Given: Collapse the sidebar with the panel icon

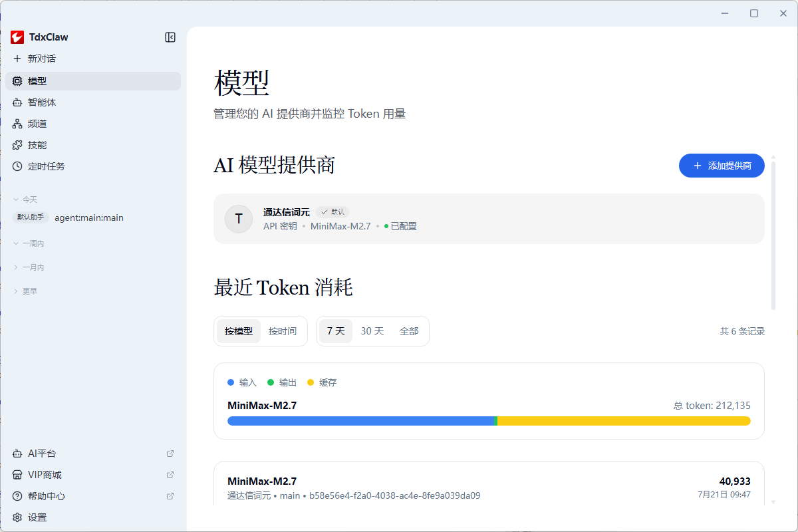Looking at the screenshot, I should (170, 37).
